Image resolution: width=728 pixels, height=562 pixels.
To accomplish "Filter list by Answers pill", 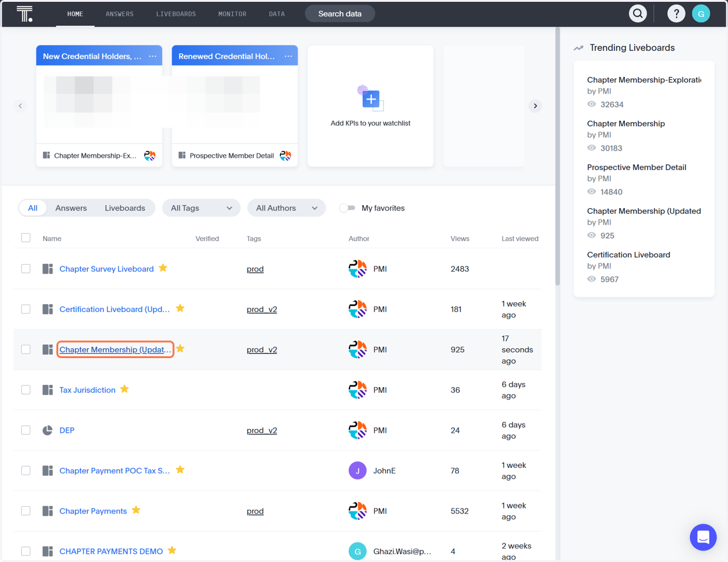I will pos(71,208).
